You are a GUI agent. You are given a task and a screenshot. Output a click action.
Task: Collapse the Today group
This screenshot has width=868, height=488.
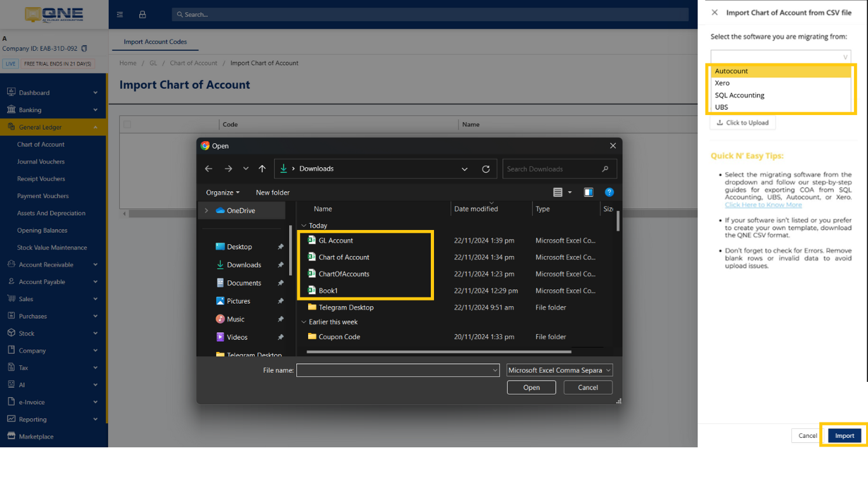(304, 226)
